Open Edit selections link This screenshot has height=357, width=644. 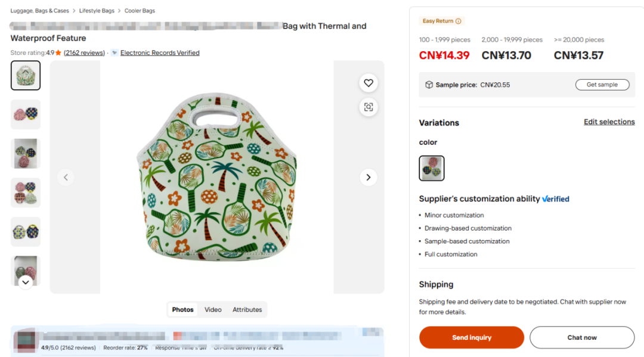(x=609, y=122)
